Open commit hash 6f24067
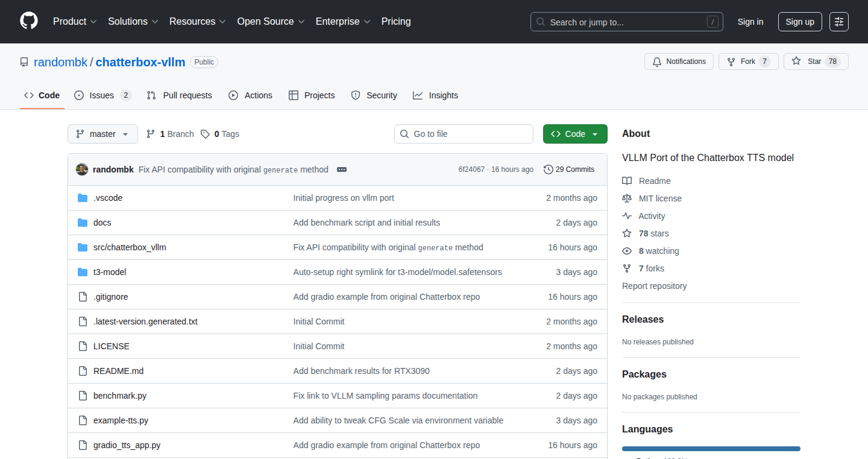 pyautogui.click(x=471, y=169)
